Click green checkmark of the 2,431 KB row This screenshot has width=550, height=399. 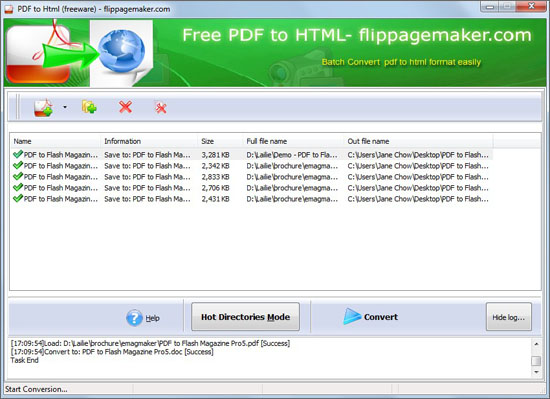pos(18,198)
